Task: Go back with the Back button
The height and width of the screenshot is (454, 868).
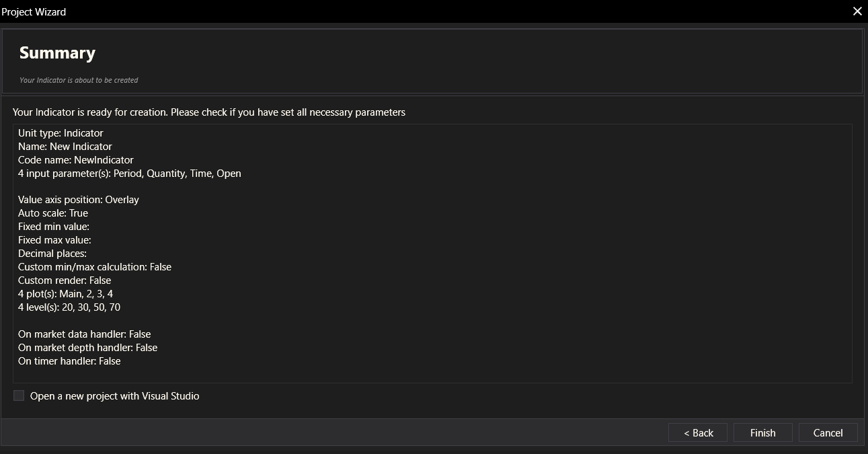Action: pos(698,433)
